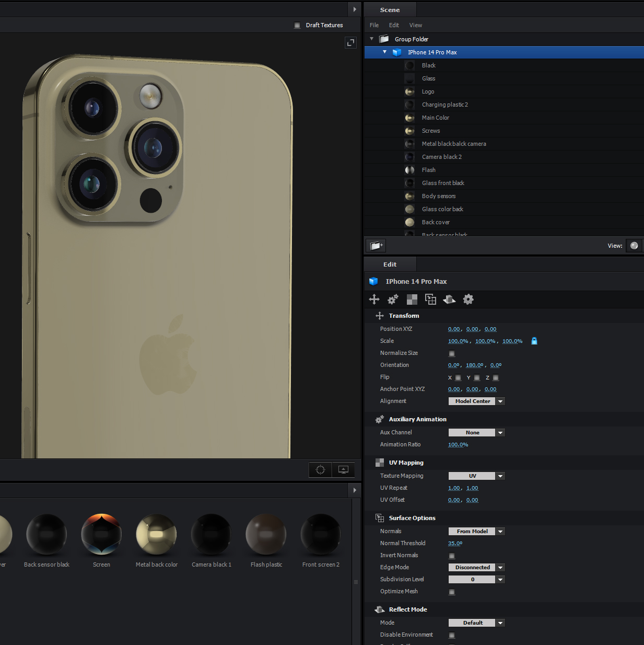Viewport: 644px width, 645px height.
Task: Toggle the sphere View button in Scene panel
Action: [x=634, y=246]
